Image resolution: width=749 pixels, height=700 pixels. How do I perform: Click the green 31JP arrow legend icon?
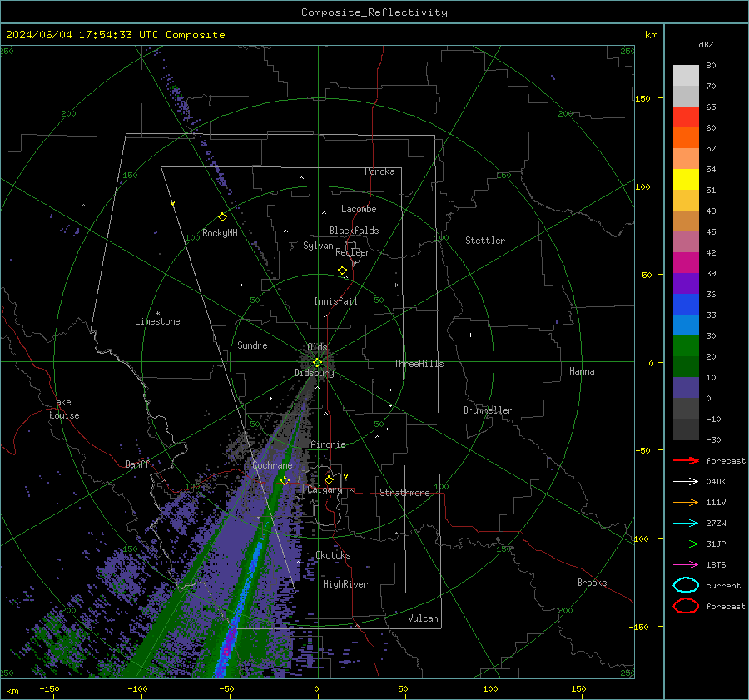[686, 544]
